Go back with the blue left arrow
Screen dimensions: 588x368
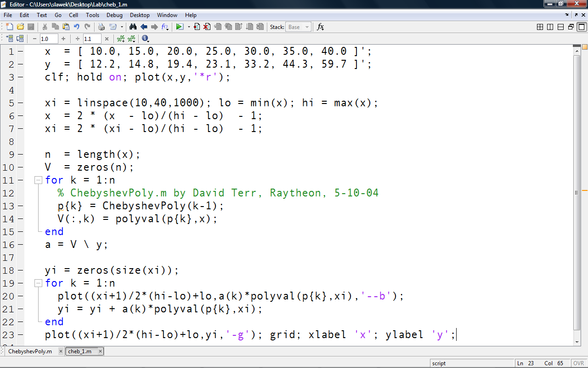tap(144, 27)
